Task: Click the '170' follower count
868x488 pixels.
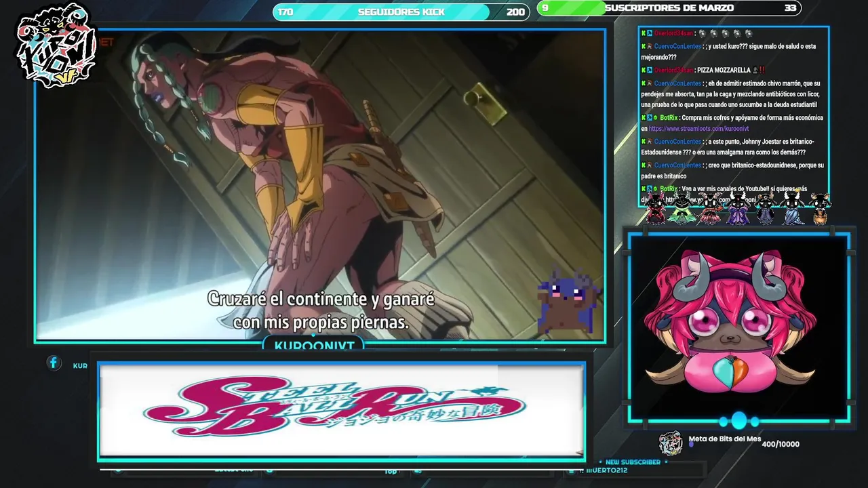Action: [x=285, y=12]
